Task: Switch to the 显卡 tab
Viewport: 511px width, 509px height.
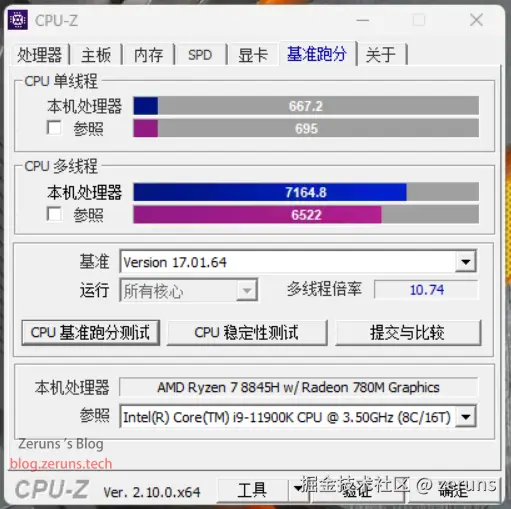Action: tap(253, 54)
